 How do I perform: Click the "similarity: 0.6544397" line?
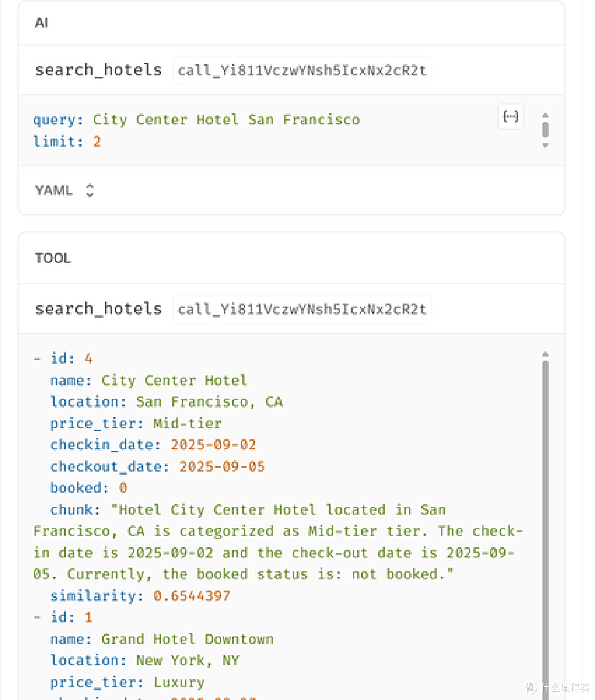(x=140, y=595)
